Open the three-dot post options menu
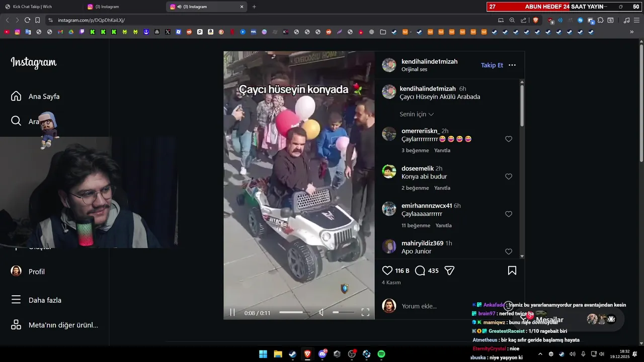 (x=512, y=65)
